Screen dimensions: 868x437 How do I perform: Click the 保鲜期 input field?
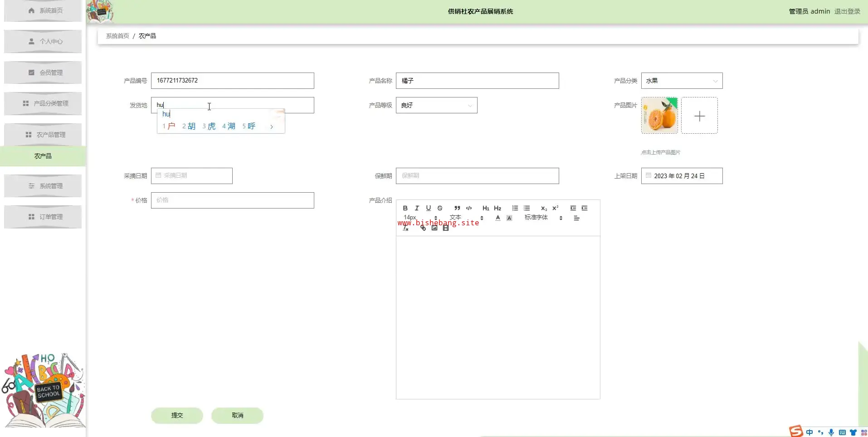[x=477, y=176]
